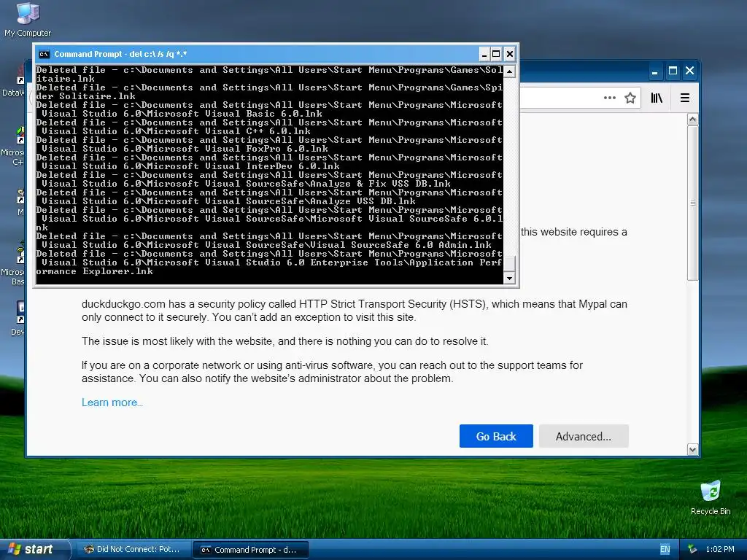The height and width of the screenshot is (560, 747).
Task: Click the Go Back button
Action: coord(496,436)
